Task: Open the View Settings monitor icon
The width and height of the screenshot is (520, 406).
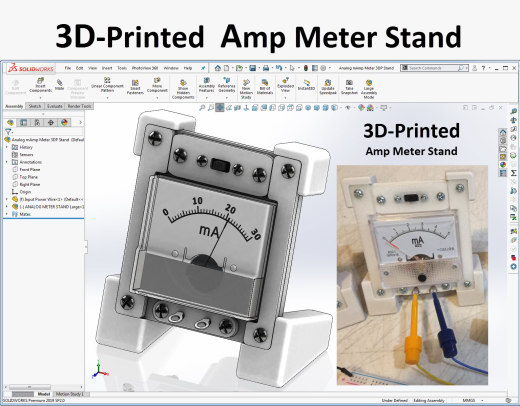Action: click(384, 108)
